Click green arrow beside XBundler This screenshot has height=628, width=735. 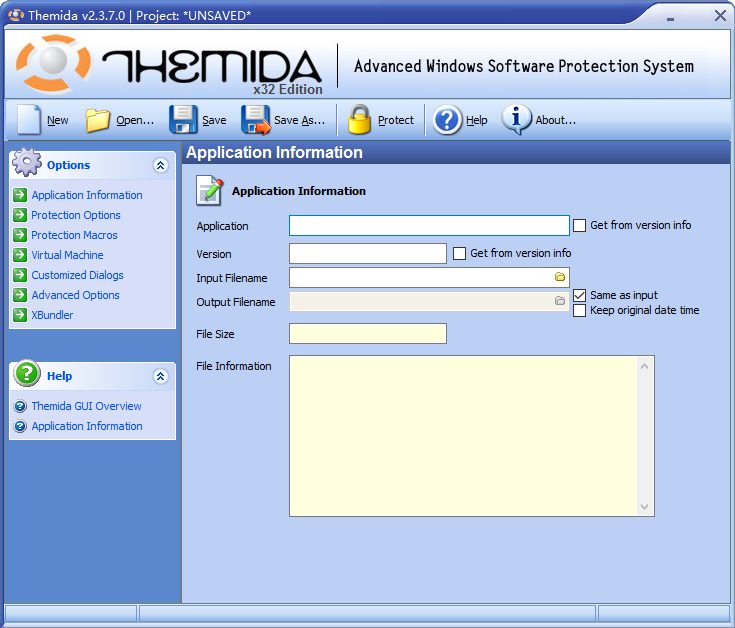click(x=20, y=314)
